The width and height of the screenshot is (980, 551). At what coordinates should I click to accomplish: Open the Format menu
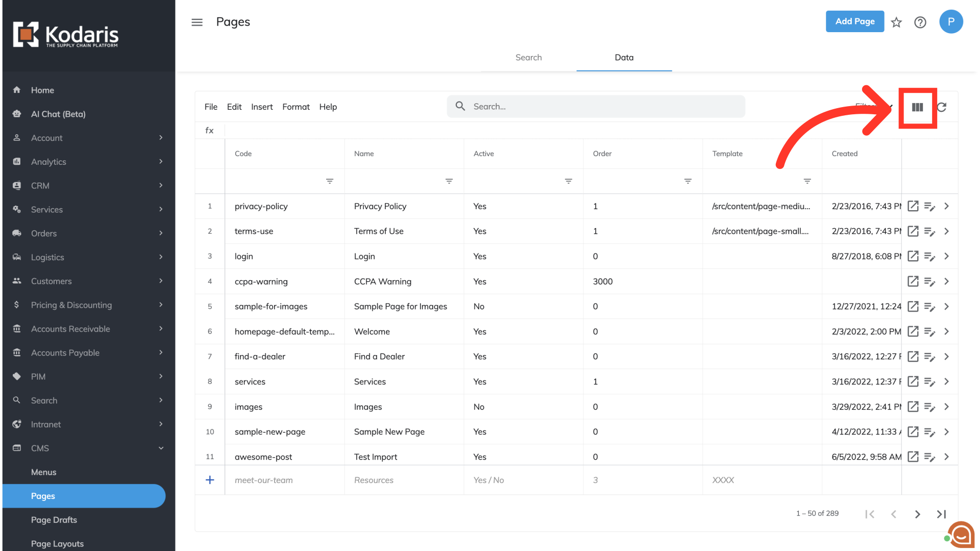(296, 107)
